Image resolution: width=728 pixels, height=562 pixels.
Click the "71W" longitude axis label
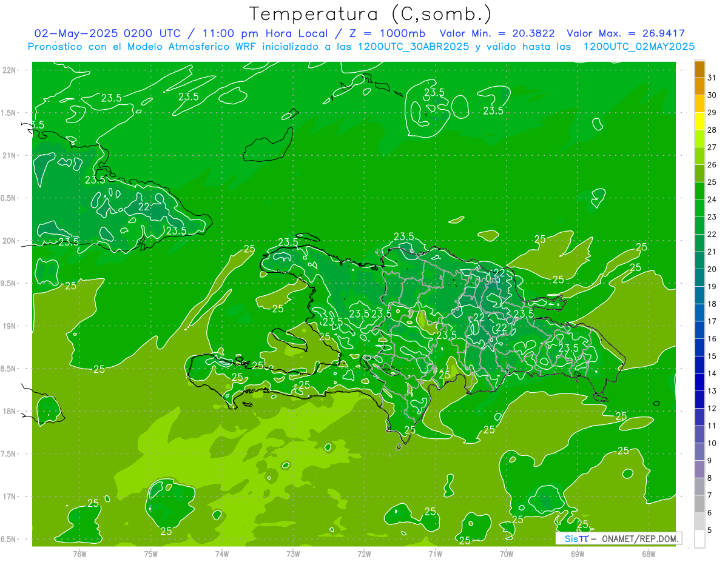pyautogui.click(x=435, y=554)
